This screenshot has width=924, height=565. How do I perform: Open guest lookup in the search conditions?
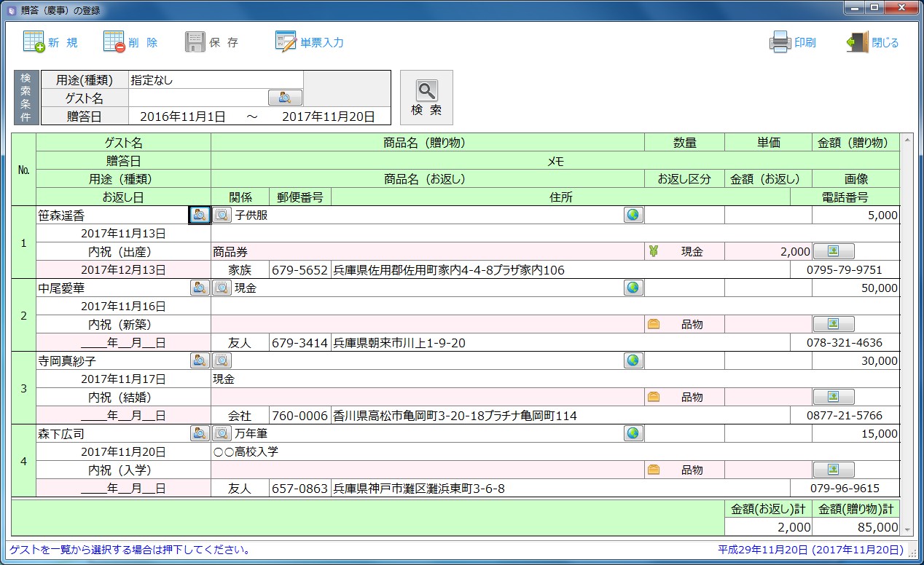tap(285, 98)
